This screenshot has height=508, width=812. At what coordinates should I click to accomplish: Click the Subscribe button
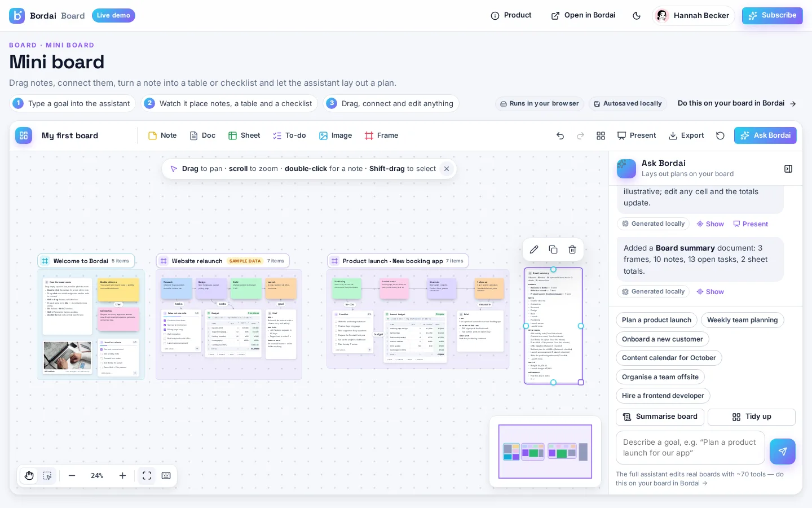[772, 16]
